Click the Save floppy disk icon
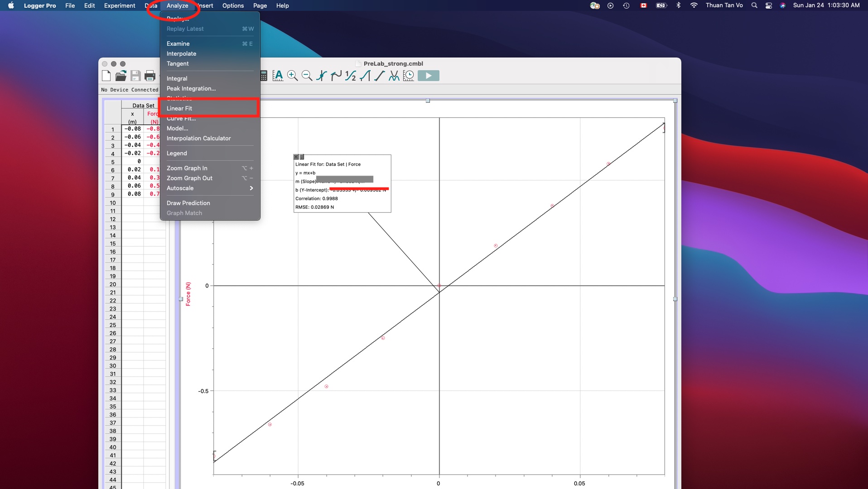 click(x=135, y=76)
